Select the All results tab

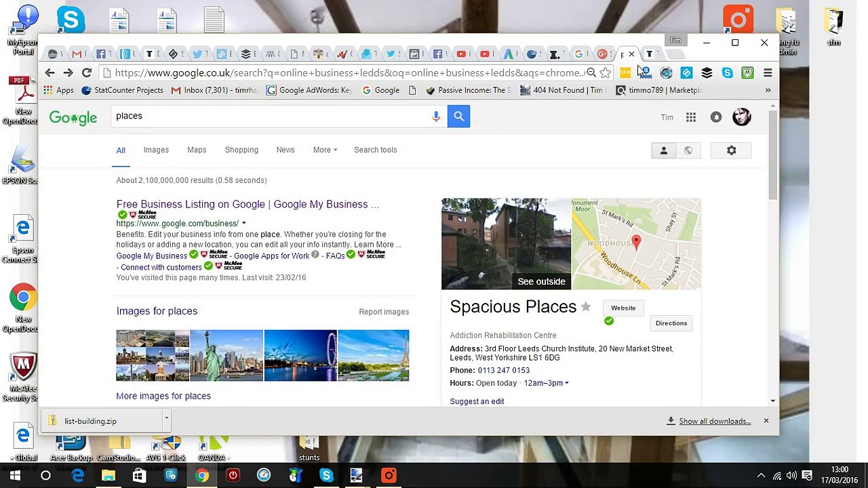[x=121, y=150]
